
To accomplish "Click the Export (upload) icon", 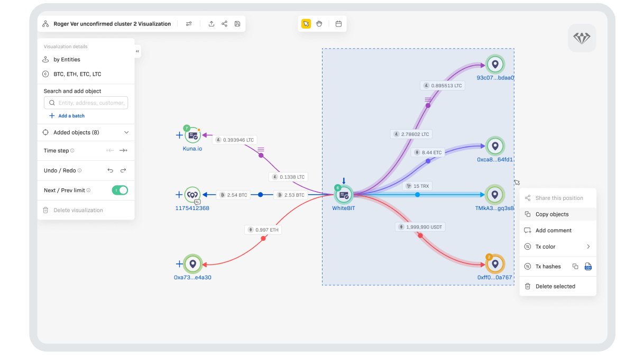I will (211, 23).
